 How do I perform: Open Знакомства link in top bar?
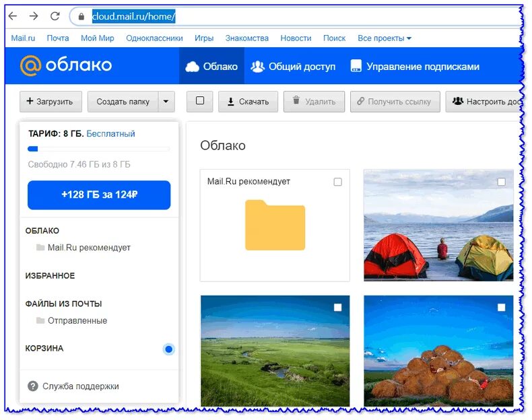point(247,38)
